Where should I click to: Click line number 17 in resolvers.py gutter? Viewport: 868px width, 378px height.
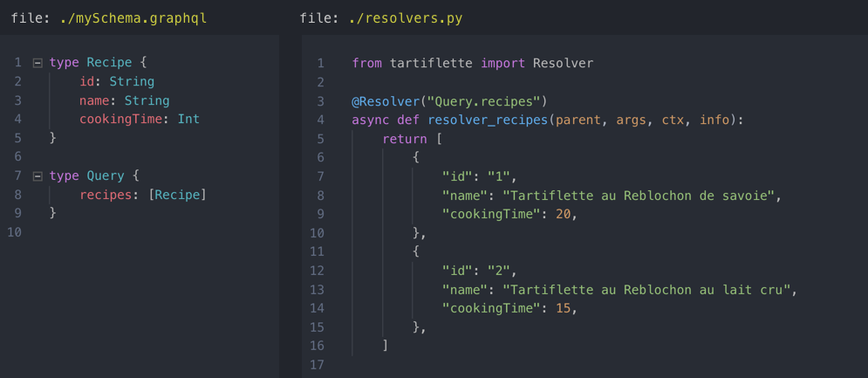(x=316, y=365)
